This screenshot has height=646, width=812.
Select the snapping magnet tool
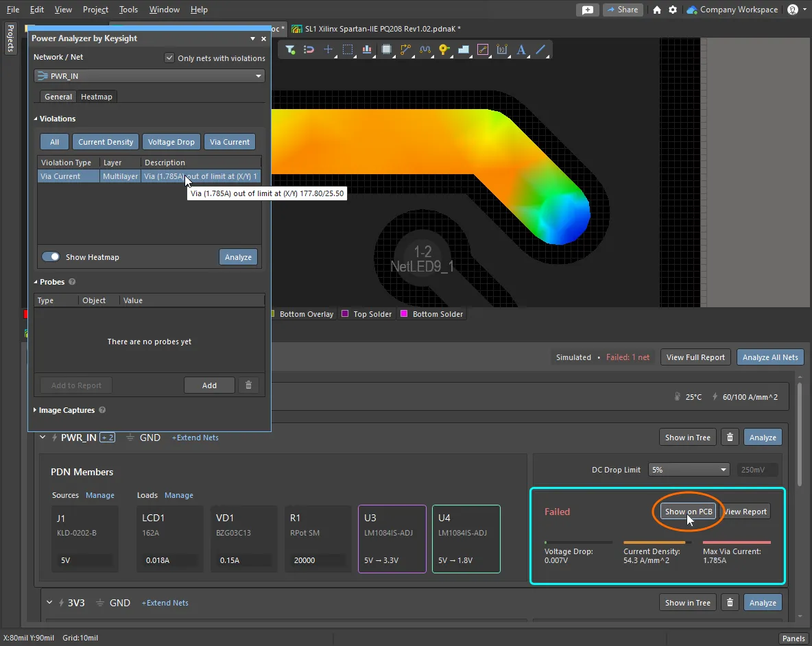click(x=309, y=49)
